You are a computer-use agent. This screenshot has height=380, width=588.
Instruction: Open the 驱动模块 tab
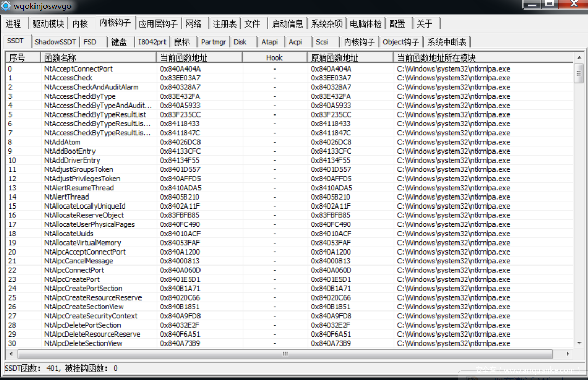(48, 24)
